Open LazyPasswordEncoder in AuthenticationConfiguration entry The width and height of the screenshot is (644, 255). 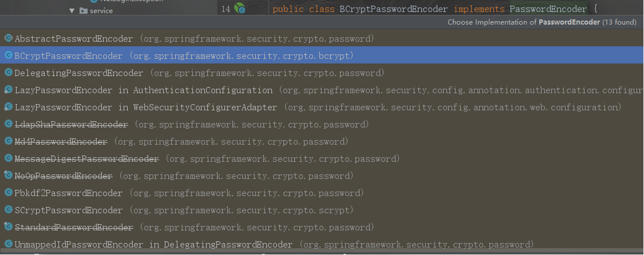click(143, 90)
